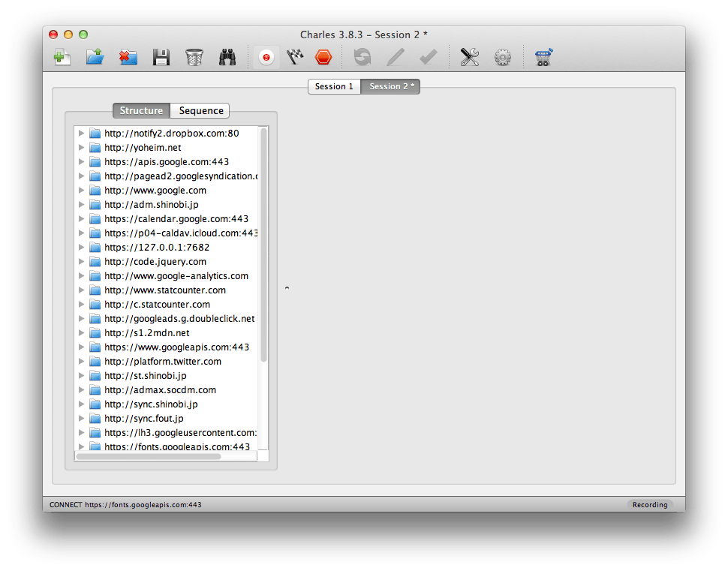Click folder icon of sync.fout.jp

pos(95,418)
